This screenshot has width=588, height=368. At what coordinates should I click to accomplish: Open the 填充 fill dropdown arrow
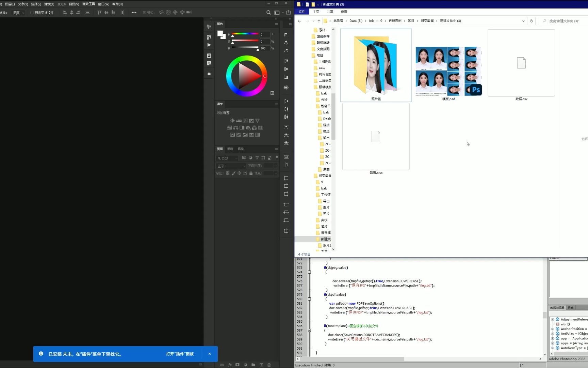click(275, 173)
